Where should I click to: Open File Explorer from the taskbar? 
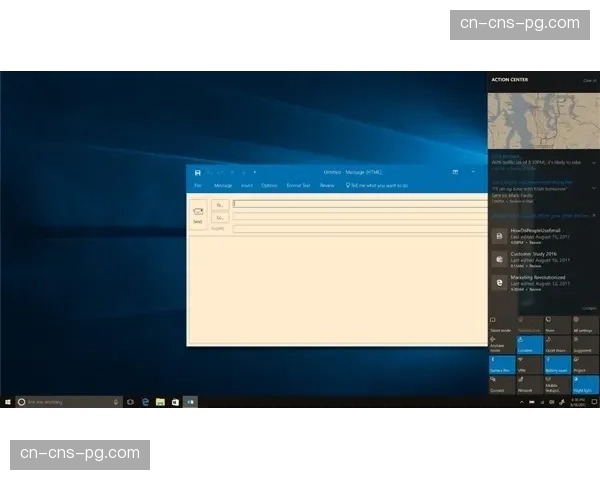click(160, 401)
